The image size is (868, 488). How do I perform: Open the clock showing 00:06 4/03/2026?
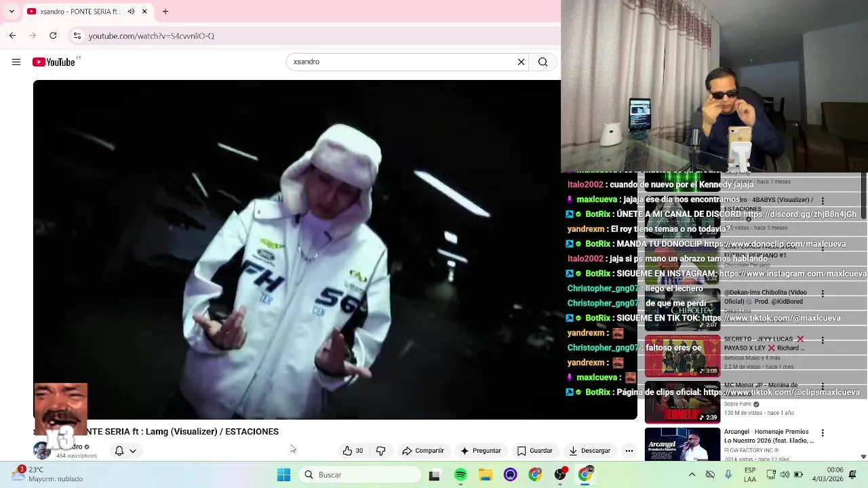click(x=827, y=474)
